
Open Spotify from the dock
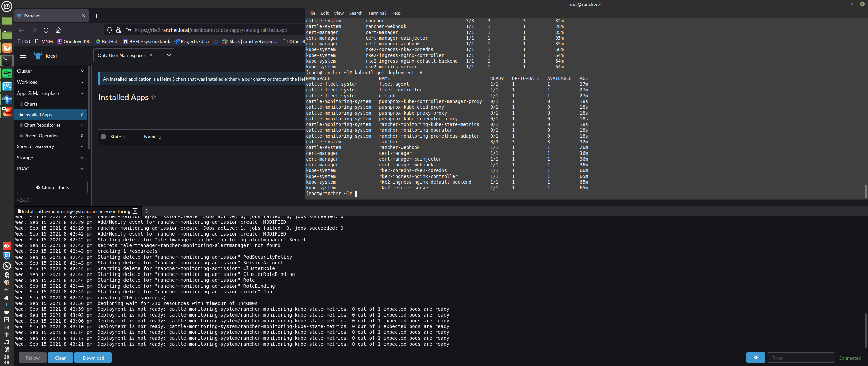7,73
